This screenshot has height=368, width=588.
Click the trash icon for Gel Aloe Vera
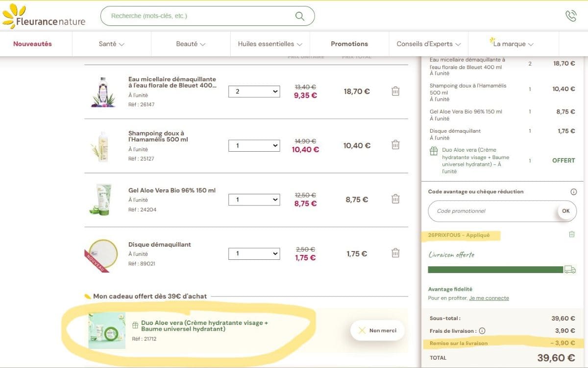click(x=395, y=199)
